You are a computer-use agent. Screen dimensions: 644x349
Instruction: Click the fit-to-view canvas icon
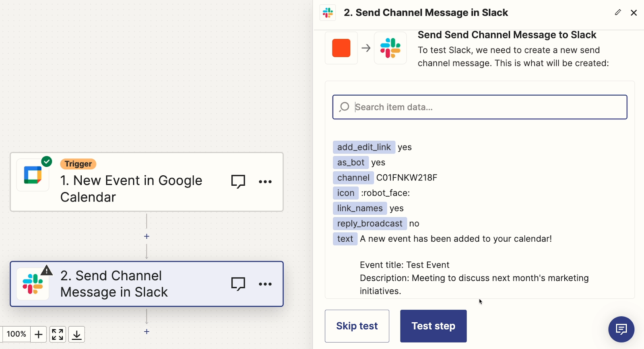58,334
